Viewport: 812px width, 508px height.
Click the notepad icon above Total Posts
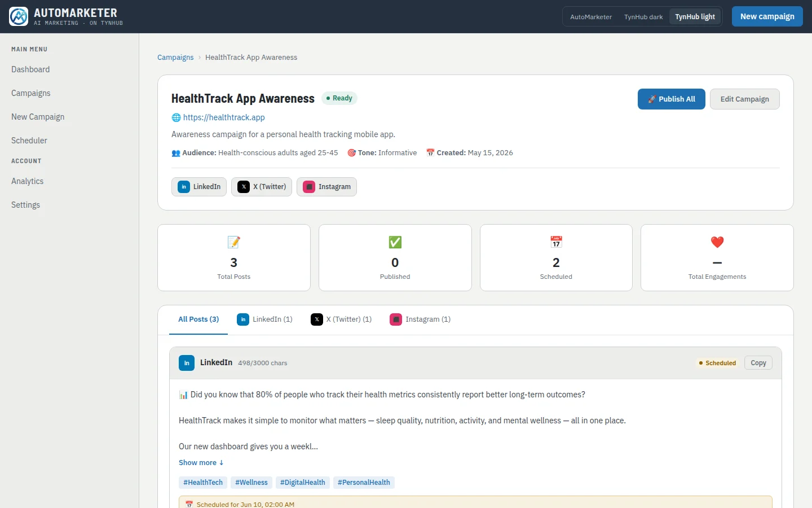click(x=234, y=242)
